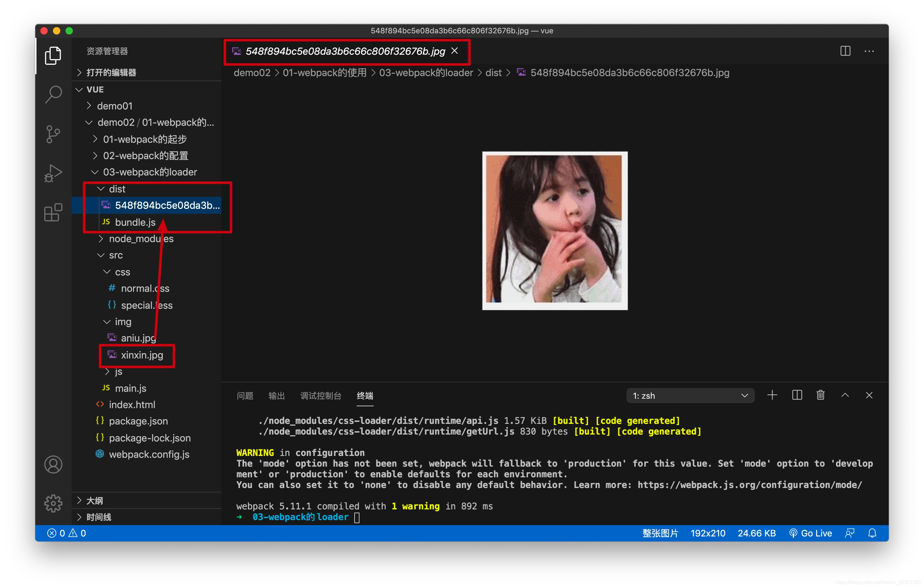Open main.js in the src folder

pos(147,388)
